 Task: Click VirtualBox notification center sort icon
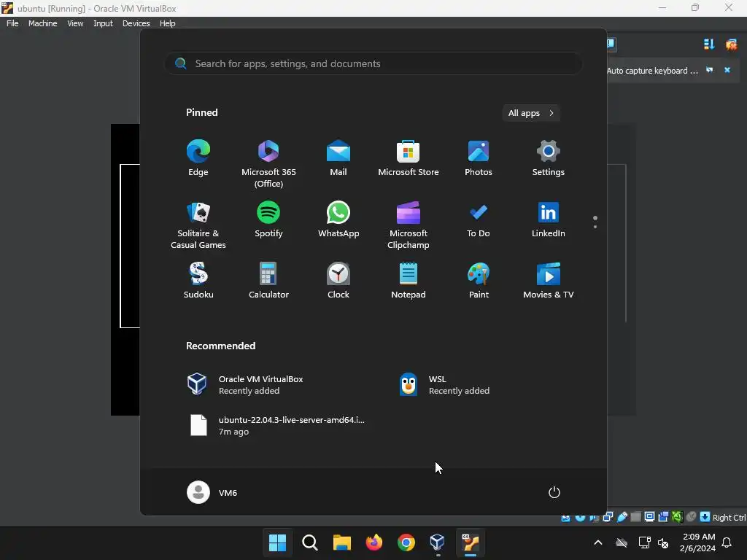click(709, 44)
